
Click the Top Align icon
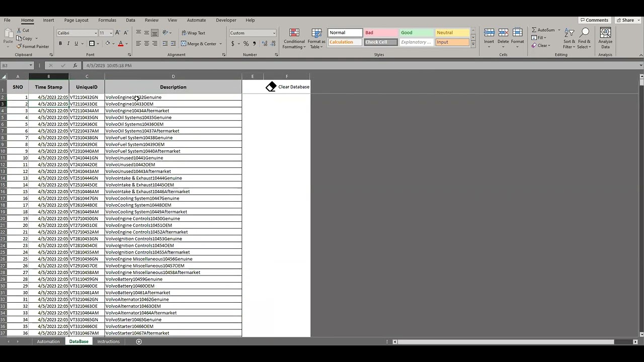[x=138, y=33]
